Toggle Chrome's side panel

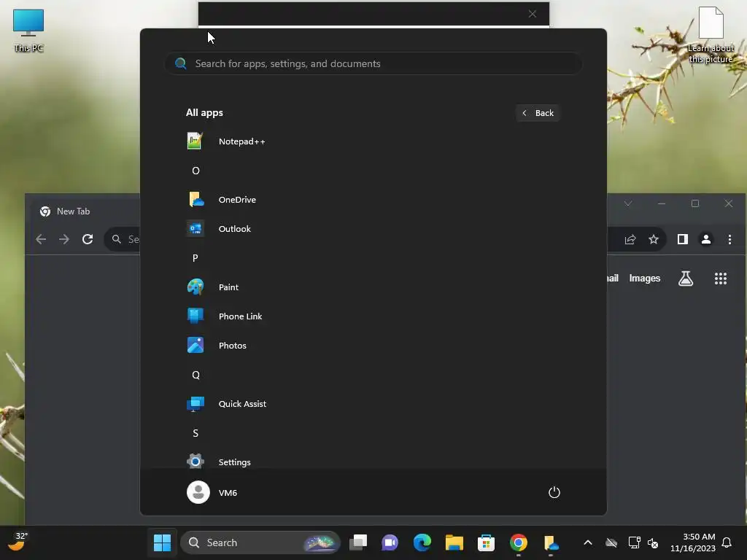(x=683, y=239)
